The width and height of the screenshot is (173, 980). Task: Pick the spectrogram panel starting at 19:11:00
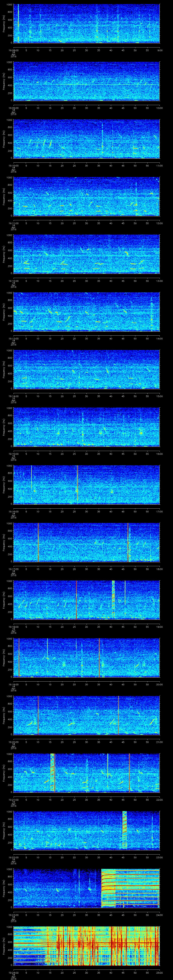coord(86,196)
